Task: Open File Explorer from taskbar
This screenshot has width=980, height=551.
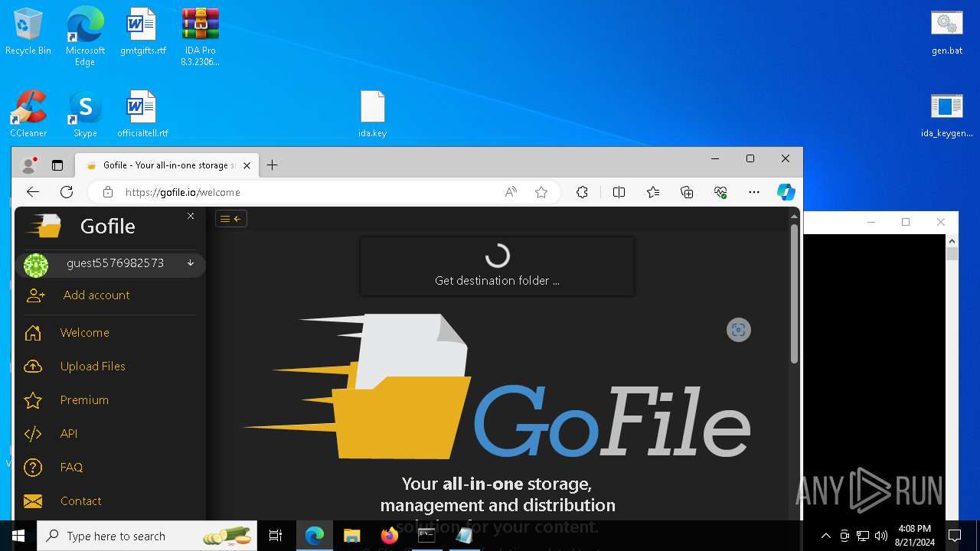Action: [351, 536]
